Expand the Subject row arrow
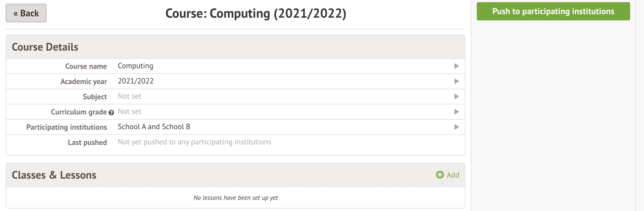 point(457,97)
